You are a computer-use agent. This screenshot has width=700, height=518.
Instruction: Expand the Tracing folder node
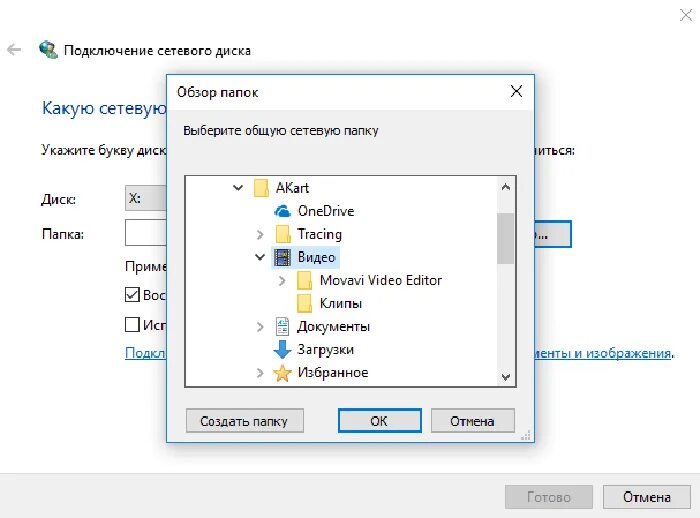point(260,234)
